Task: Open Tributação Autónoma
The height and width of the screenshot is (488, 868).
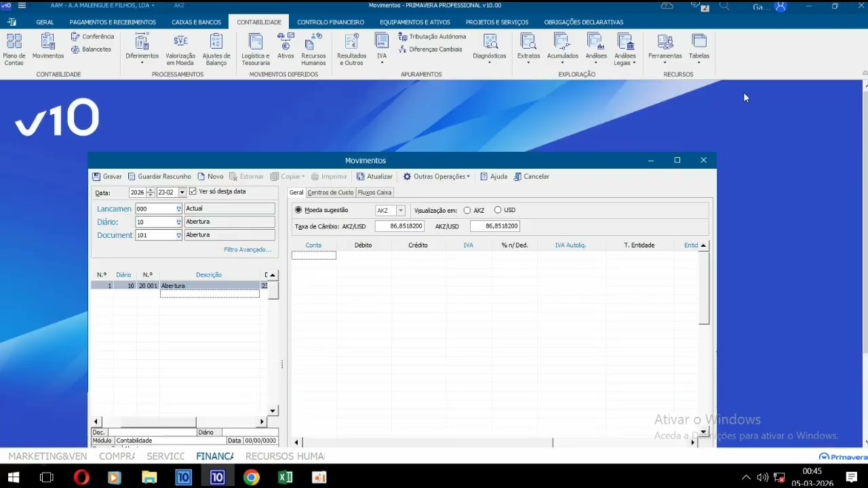Action: tap(432, 37)
